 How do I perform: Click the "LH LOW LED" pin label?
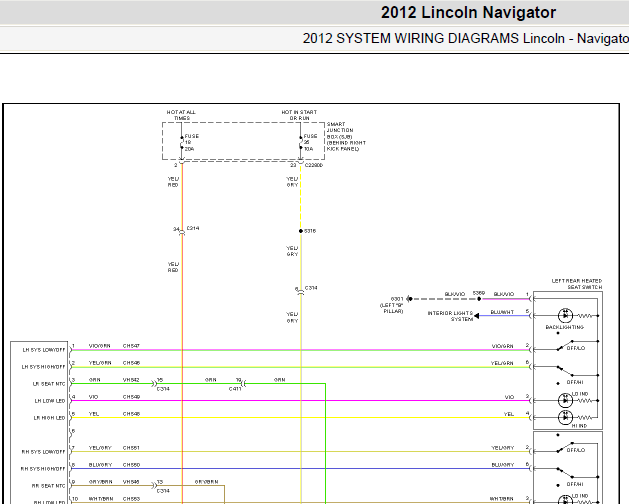point(50,401)
